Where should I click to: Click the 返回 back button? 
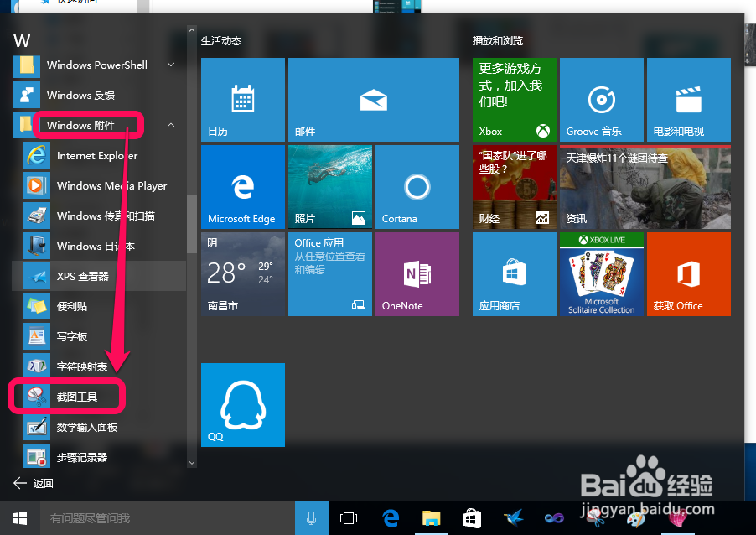tap(33, 483)
